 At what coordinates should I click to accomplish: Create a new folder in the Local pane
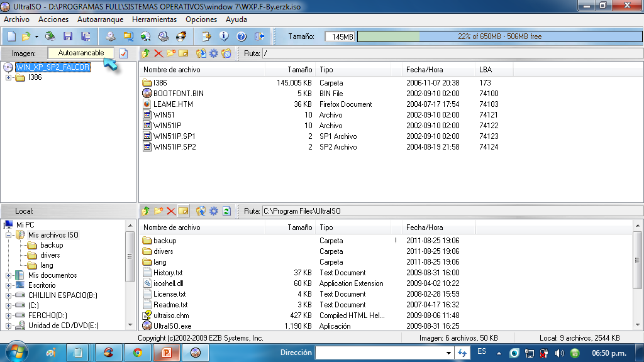point(158,211)
